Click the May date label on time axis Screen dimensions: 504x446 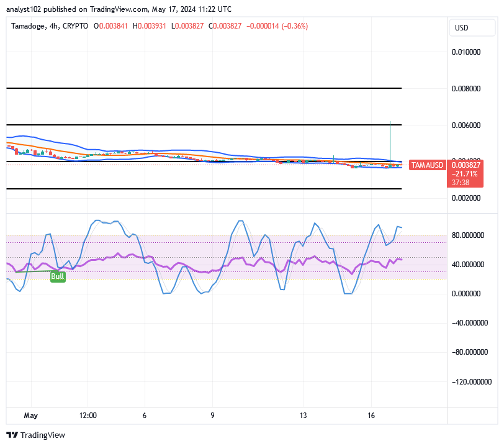tap(31, 416)
